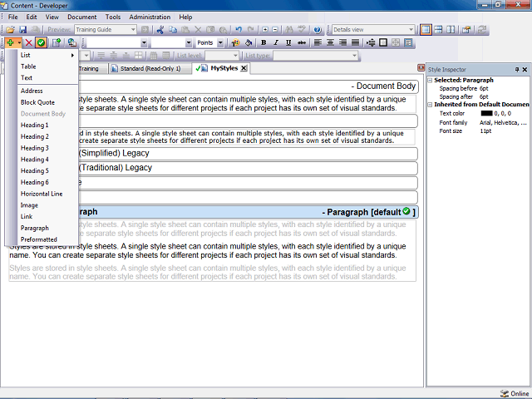
Task: Click the globe language styles icon
Action: [72, 42]
